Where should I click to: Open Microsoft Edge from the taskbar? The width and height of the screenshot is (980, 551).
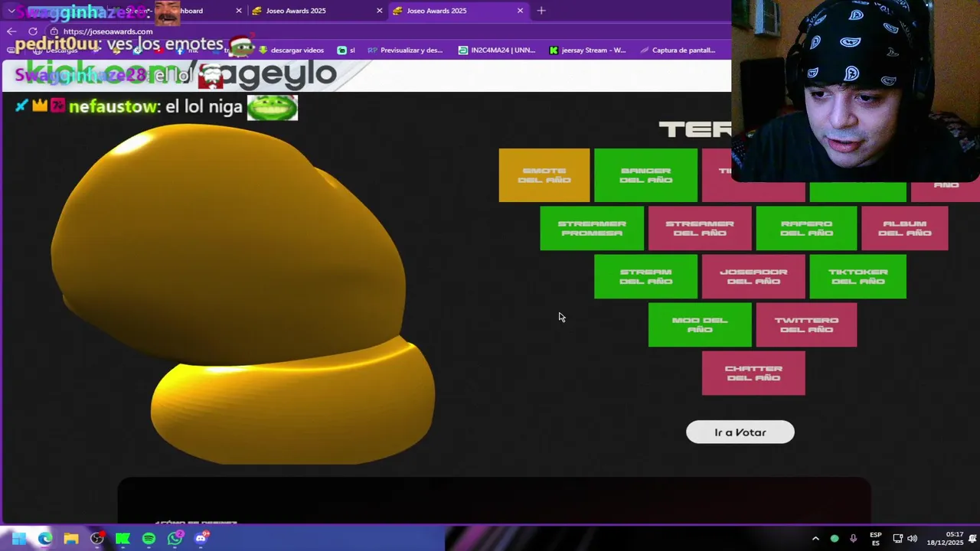pyautogui.click(x=45, y=539)
